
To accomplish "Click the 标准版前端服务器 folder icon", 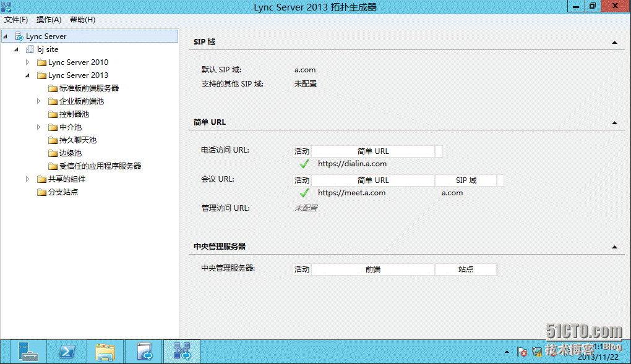I will coord(53,88).
